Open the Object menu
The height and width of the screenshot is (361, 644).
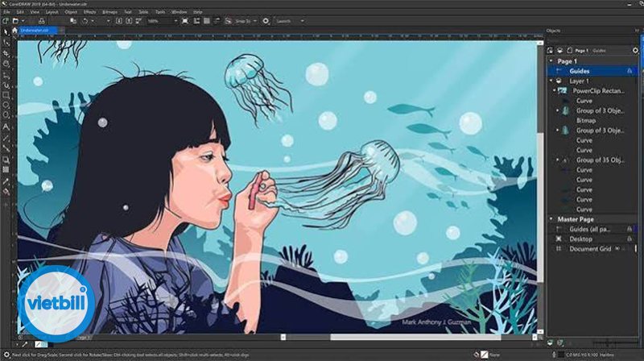pyautogui.click(x=71, y=12)
